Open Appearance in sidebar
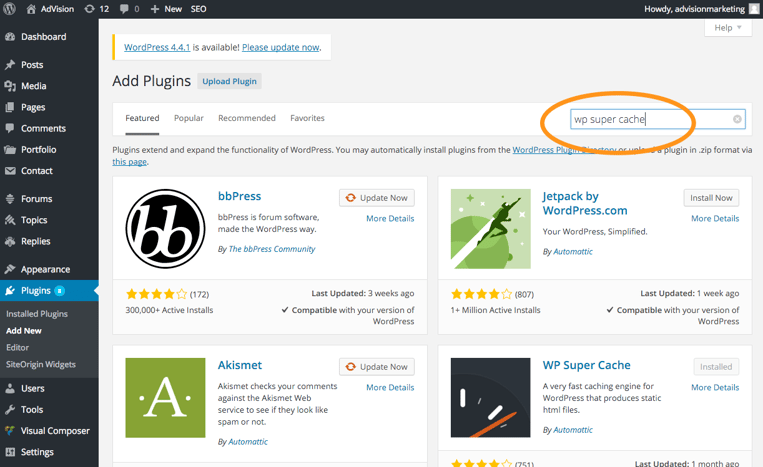The image size is (763, 467). coord(45,269)
